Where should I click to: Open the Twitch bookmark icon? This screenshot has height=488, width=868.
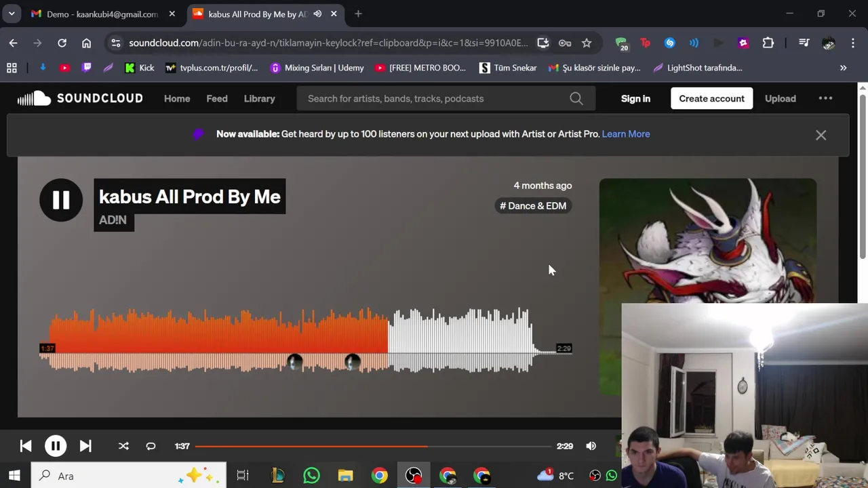point(86,68)
